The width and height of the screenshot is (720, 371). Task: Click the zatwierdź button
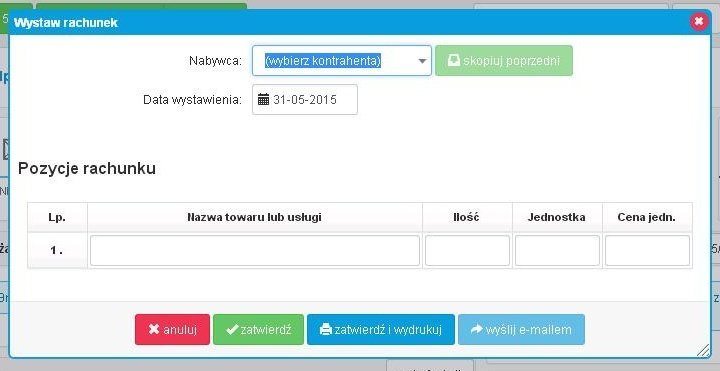(259, 329)
